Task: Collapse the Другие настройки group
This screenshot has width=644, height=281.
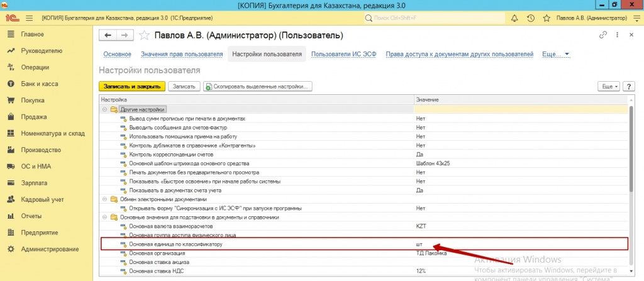Action: pos(104,109)
